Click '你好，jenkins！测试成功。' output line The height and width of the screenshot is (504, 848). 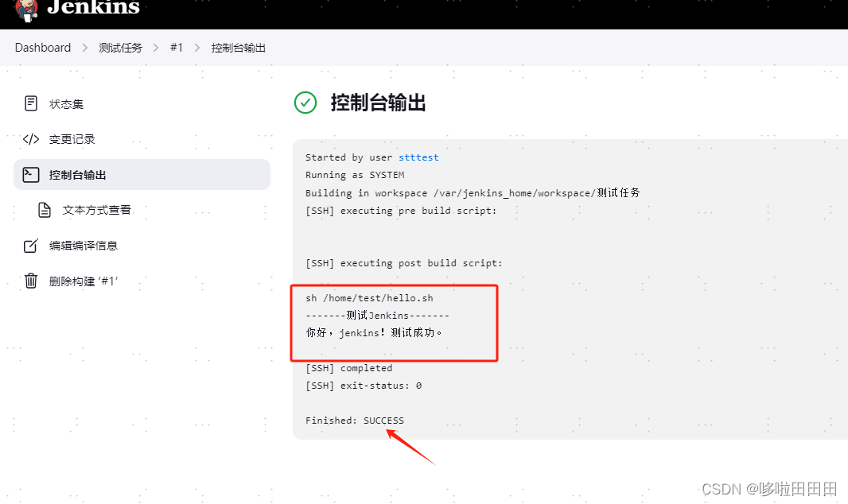coord(374,333)
